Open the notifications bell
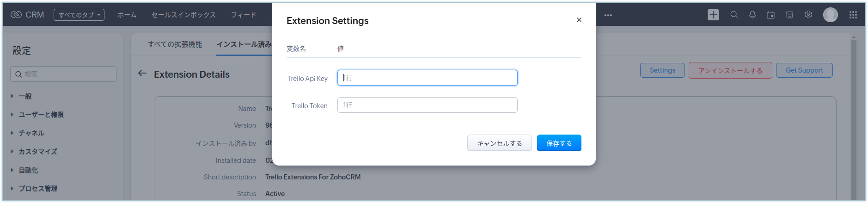 click(x=752, y=15)
